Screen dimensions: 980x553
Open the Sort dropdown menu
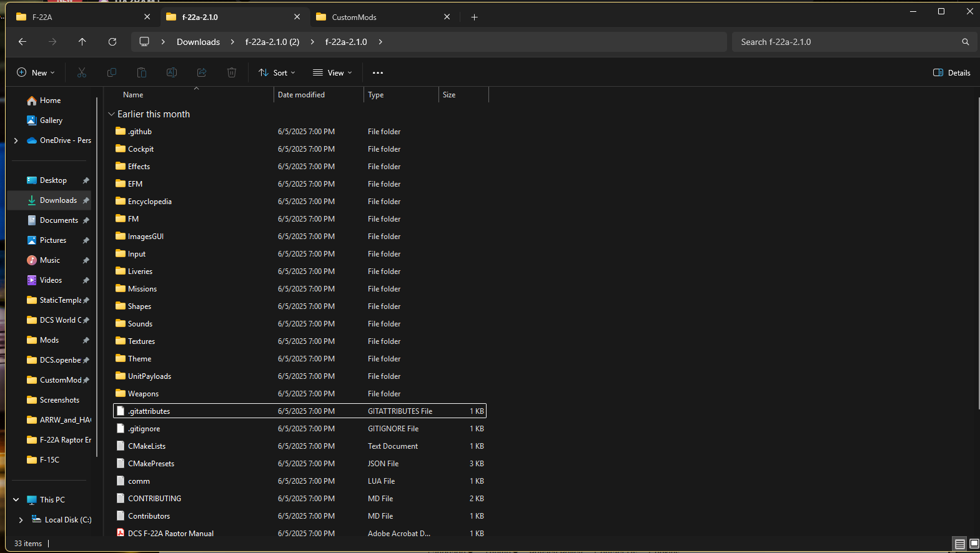click(x=277, y=72)
